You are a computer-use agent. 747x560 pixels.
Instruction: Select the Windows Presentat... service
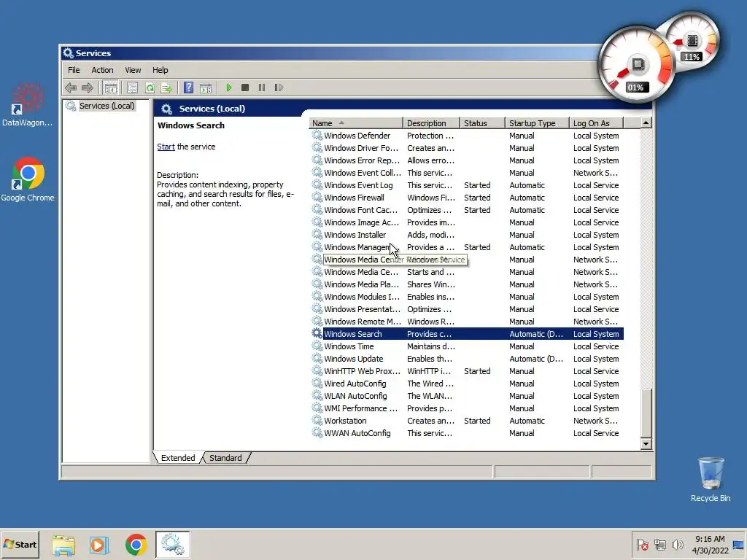(466, 309)
